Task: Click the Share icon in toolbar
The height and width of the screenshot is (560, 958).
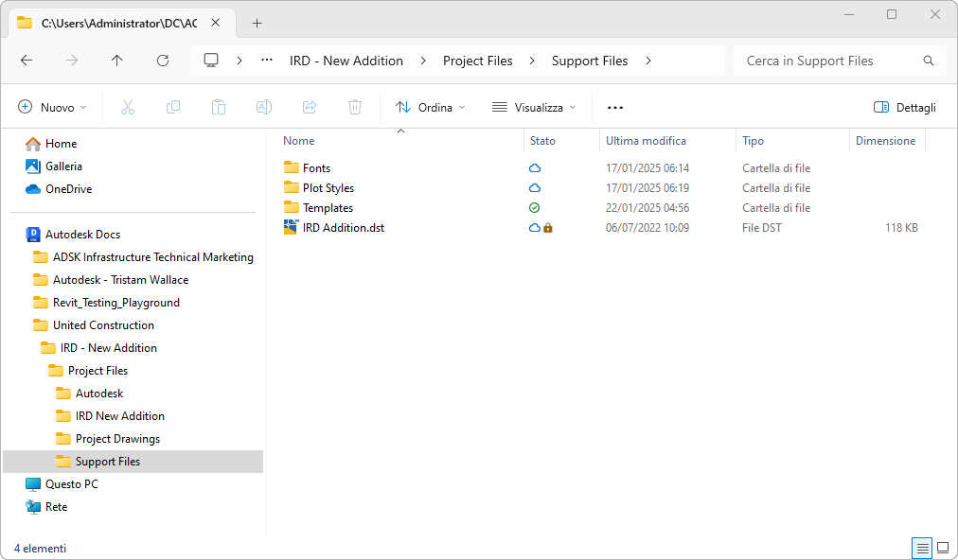Action: pyautogui.click(x=310, y=107)
